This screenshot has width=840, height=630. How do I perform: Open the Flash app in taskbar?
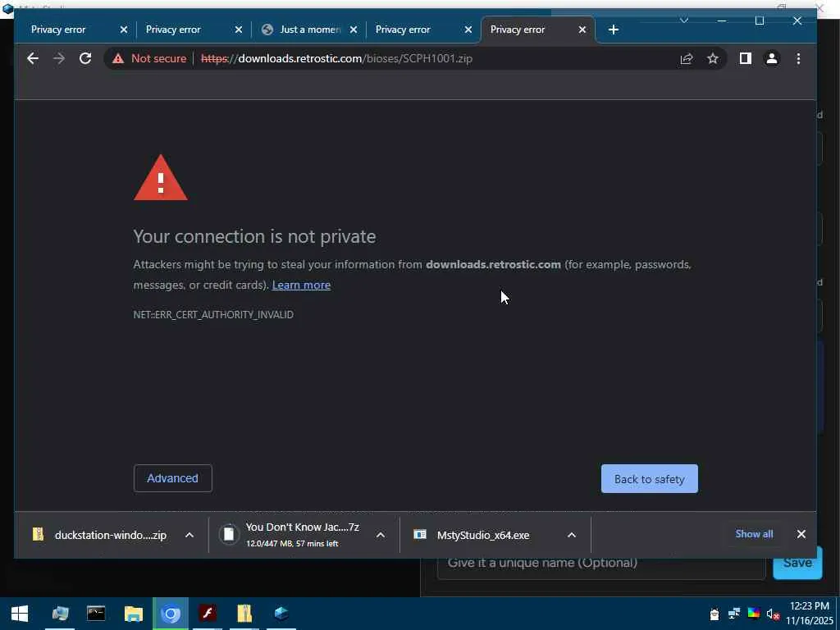tap(208, 614)
